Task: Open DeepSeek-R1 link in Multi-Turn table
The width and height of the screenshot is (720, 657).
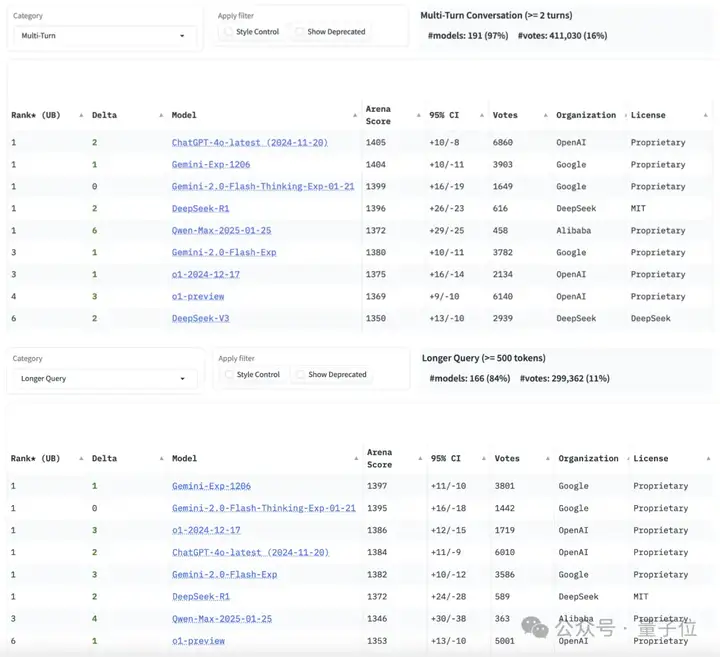Action: (x=200, y=208)
